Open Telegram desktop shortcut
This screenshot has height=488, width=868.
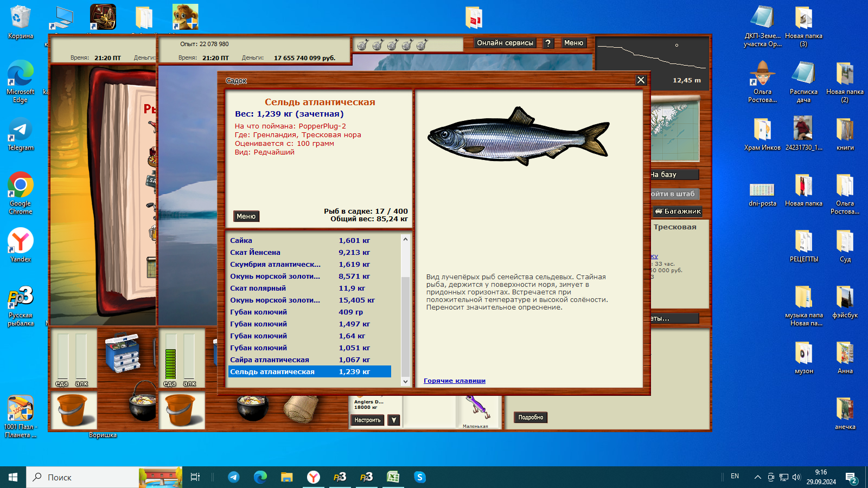20,134
